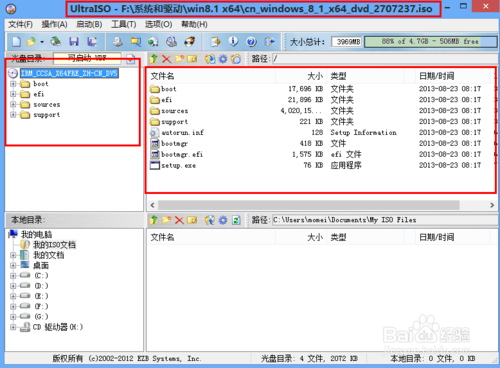Click the horizontal scrollbar under the ISO file list
Screen dimensions: 500x368
(308, 205)
